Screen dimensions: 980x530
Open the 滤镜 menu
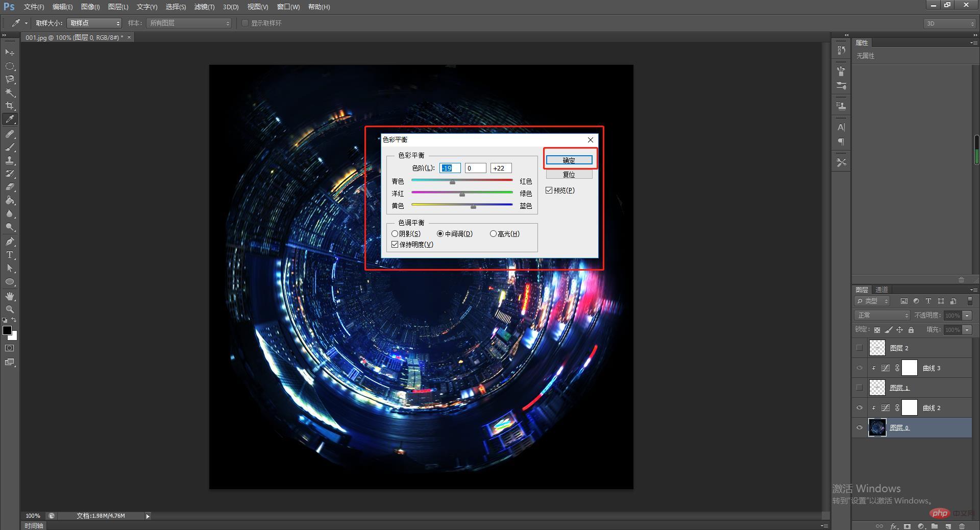[204, 7]
